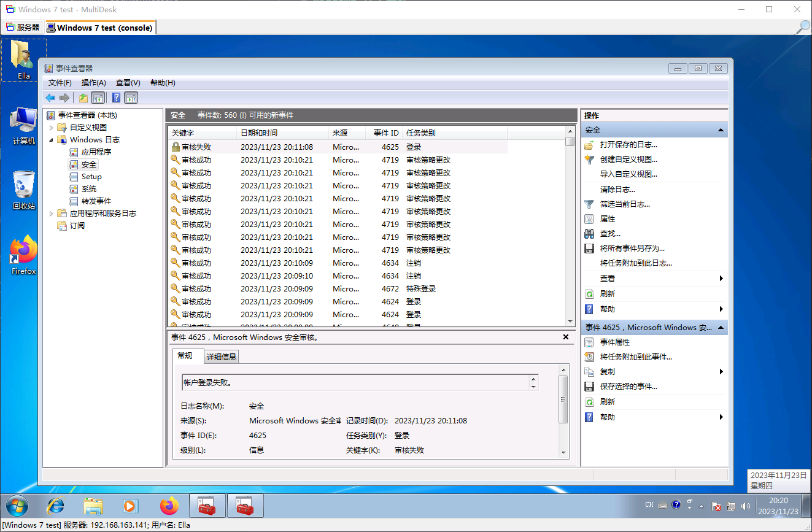Click 将任务附加到此日志 action

[636, 263]
